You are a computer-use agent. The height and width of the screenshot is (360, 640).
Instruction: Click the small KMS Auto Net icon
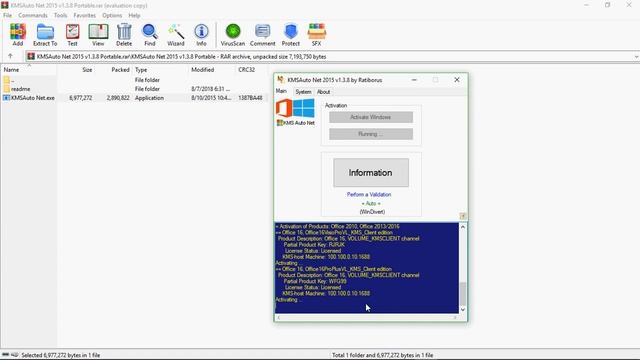click(x=280, y=123)
